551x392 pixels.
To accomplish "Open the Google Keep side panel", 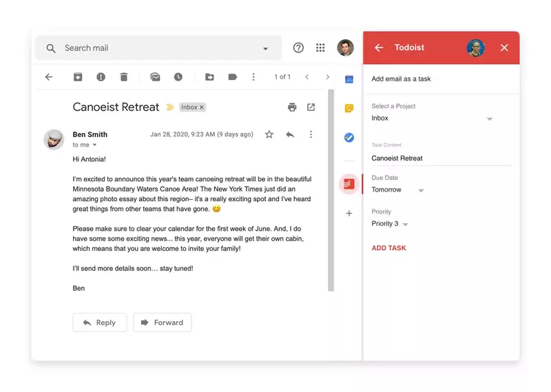I will (x=349, y=108).
